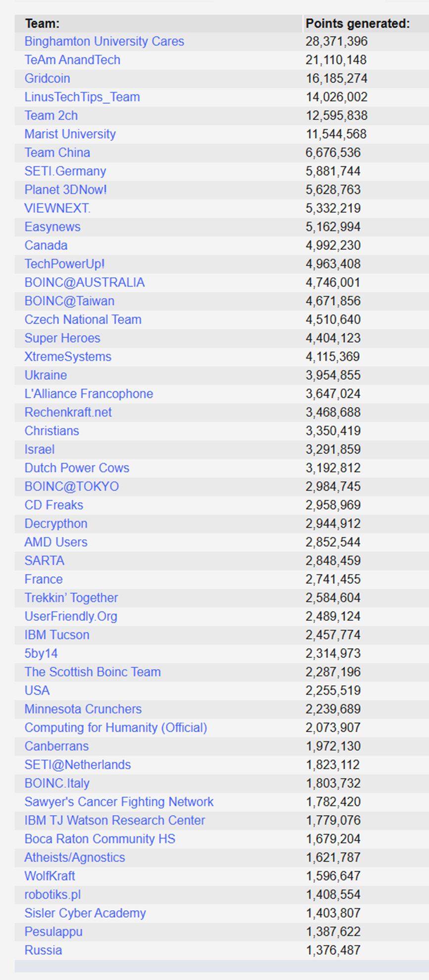Open the SETI.Germany team link
This screenshot has height=980, width=429.
coord(65,171)
